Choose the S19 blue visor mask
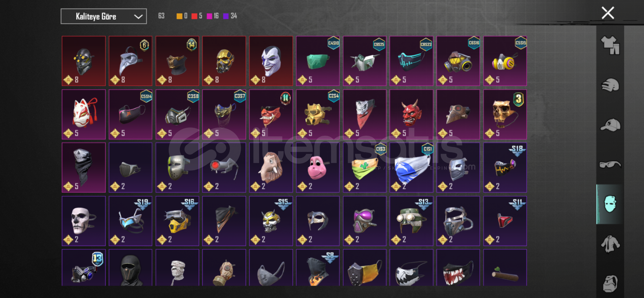Image resolution: width=644 pixels, height=298 pixels. [x=130, y=221]
